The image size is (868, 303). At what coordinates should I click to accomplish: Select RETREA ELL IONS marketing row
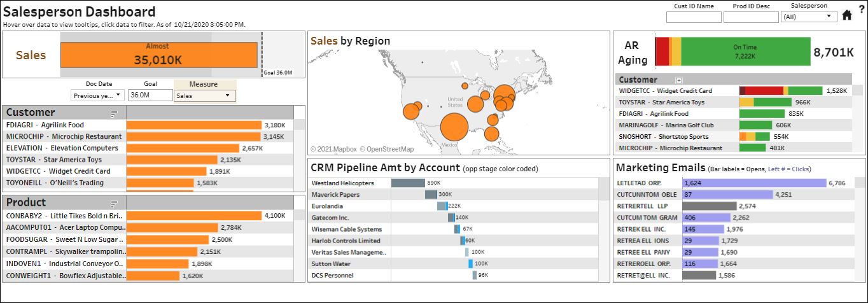point(734,240)
